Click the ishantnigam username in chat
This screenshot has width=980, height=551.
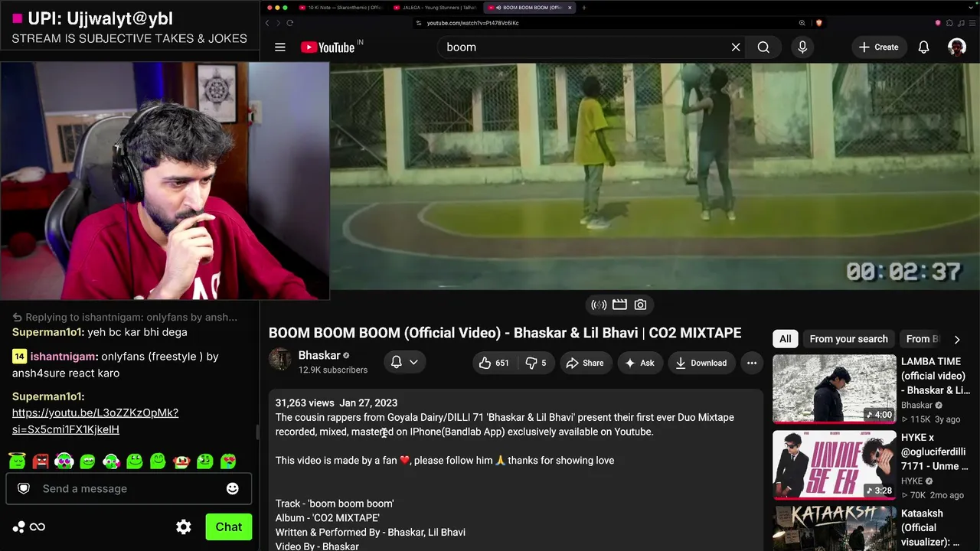click(x=64, y=357)
